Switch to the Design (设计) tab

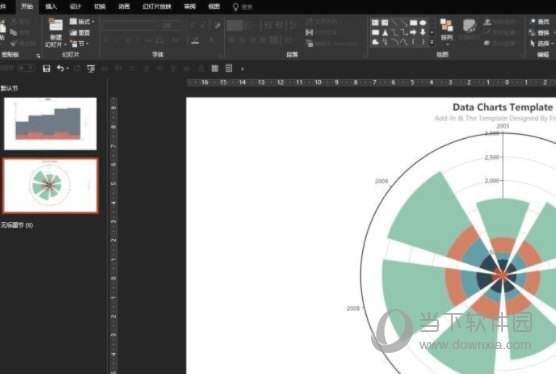coord(76,6)
